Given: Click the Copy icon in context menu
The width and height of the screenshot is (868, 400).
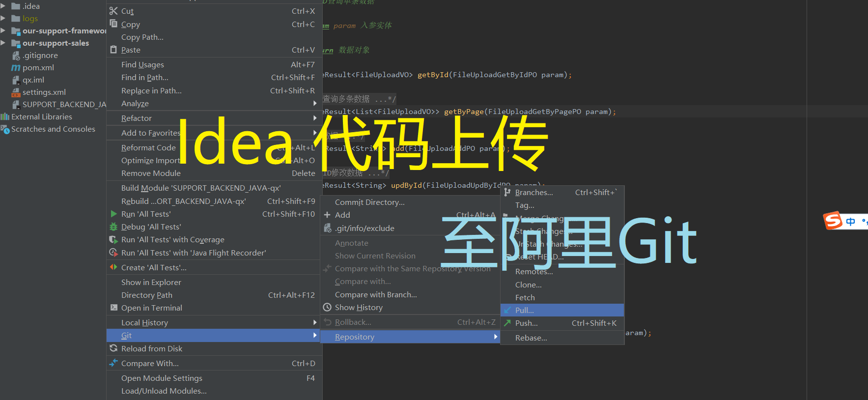Looking at the screenshot, I should pyautogui.click(x=113, y=24).
